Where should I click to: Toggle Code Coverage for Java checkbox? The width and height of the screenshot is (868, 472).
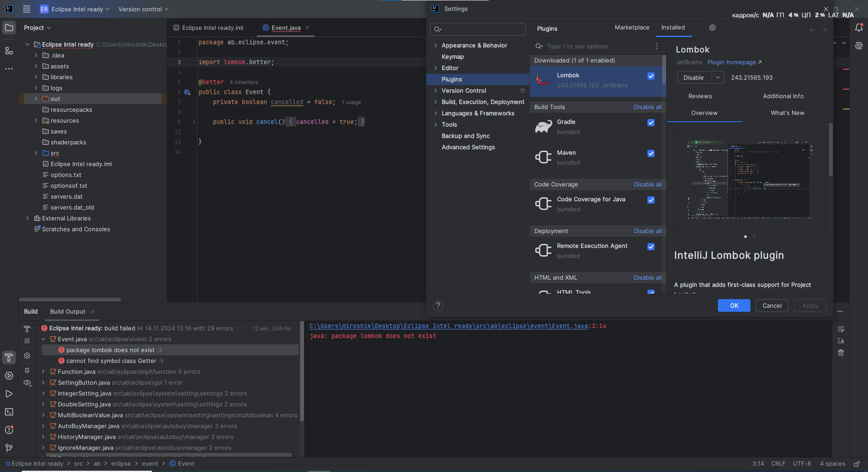tap(651, 200)
